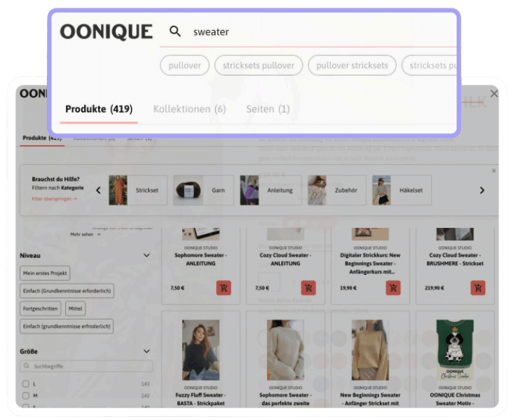
Task: Filter by Zubehör category
Action: tap(336, 190)
